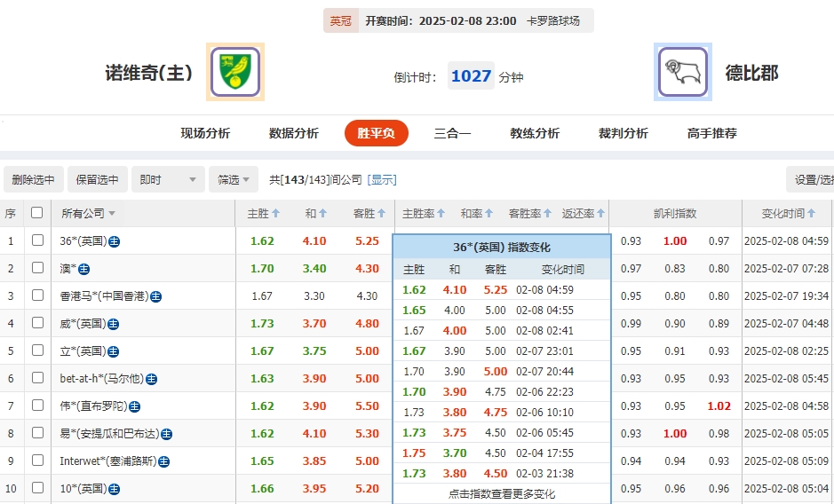The image size is (834, 504).
Task: Tick the select-all checkbox in header
Action: pyautogui.click(x=36, y=213)
